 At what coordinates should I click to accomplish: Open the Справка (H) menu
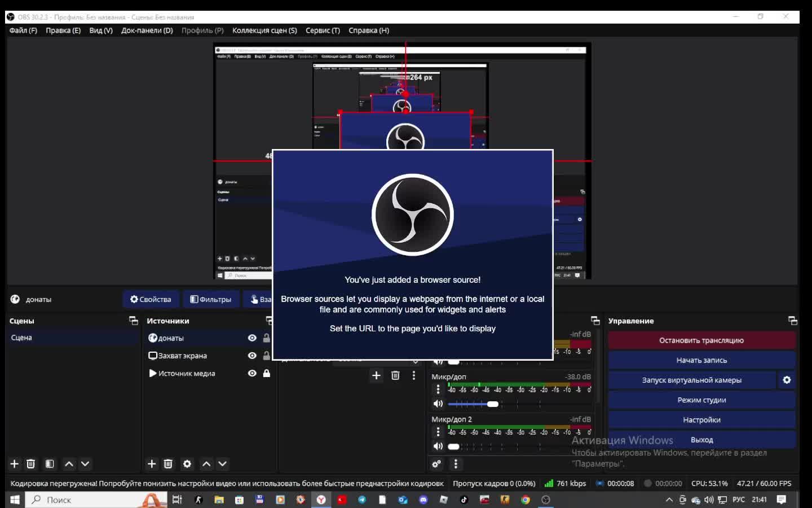tap(369, 30)
